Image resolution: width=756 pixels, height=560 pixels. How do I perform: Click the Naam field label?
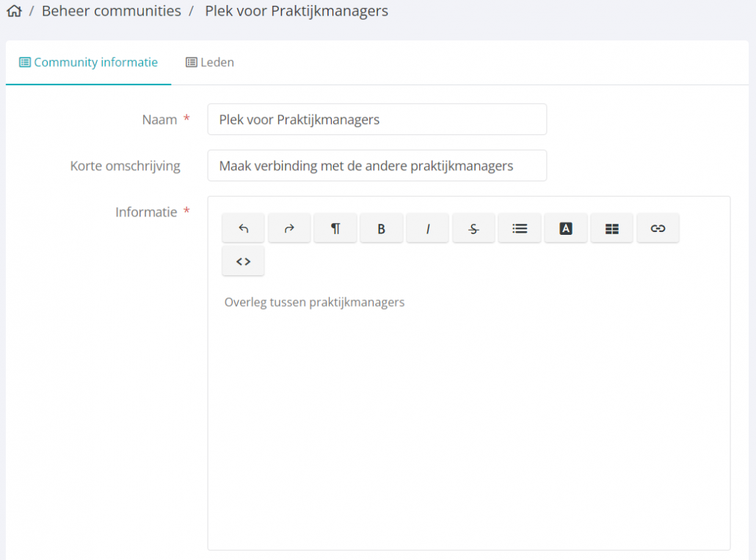coord(159,120)
